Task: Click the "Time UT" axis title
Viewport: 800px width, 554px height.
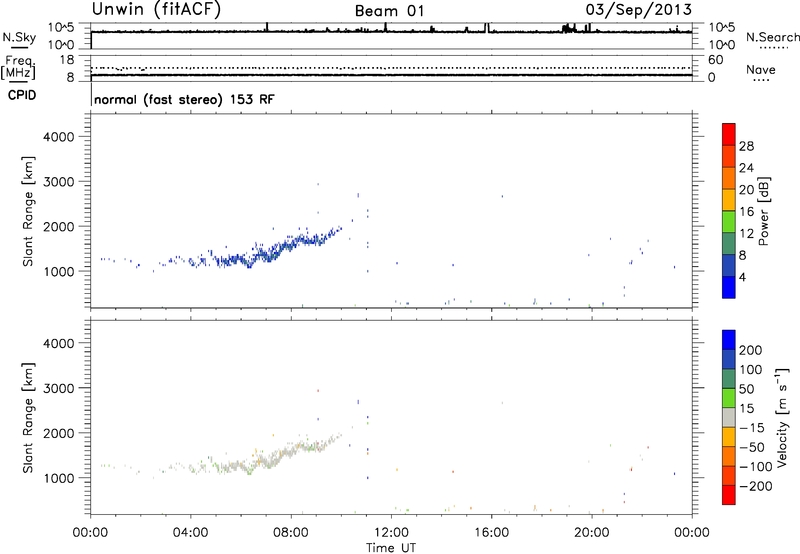Action: (391, 548)
